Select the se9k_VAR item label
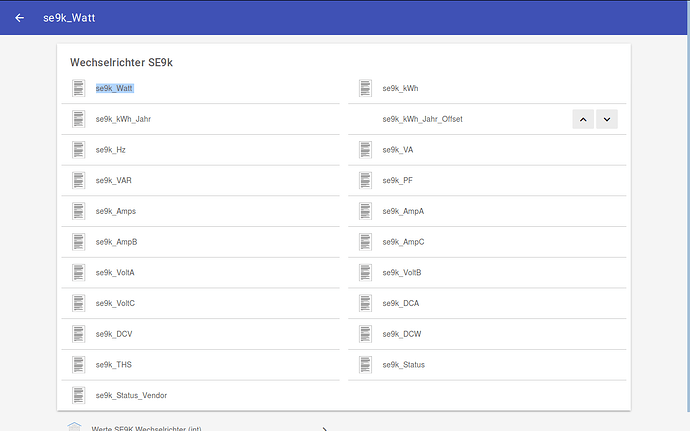 tap(114, 181)
